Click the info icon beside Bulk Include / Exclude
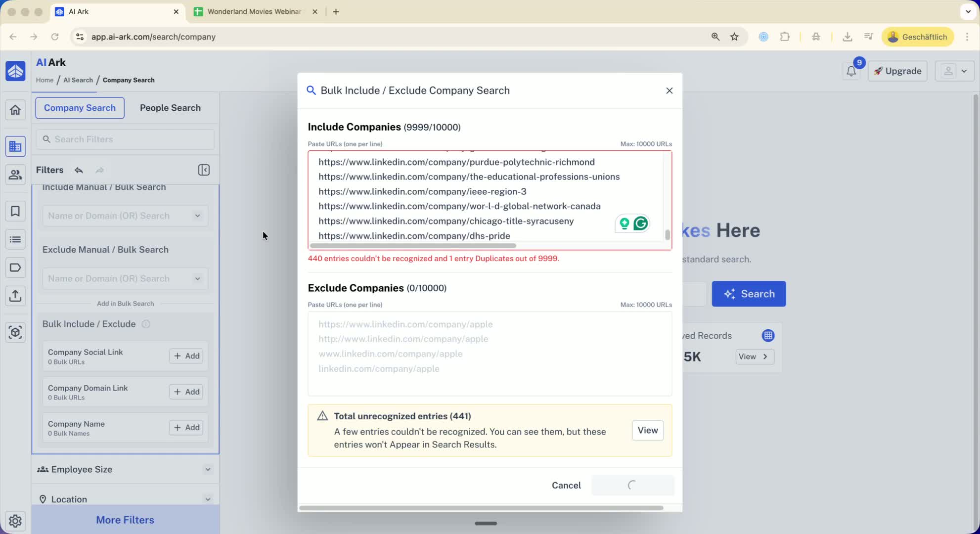Viewport: 980px width, 534px height. [x=146, y=324]
